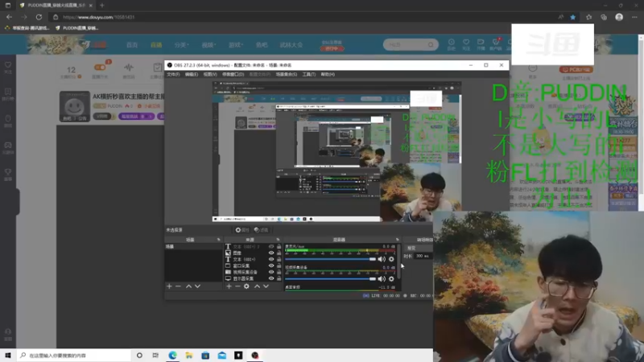This screenshot has height=362, width=644.
Task: Add a new source with the plus icon
Action: (x=229, y=286)
